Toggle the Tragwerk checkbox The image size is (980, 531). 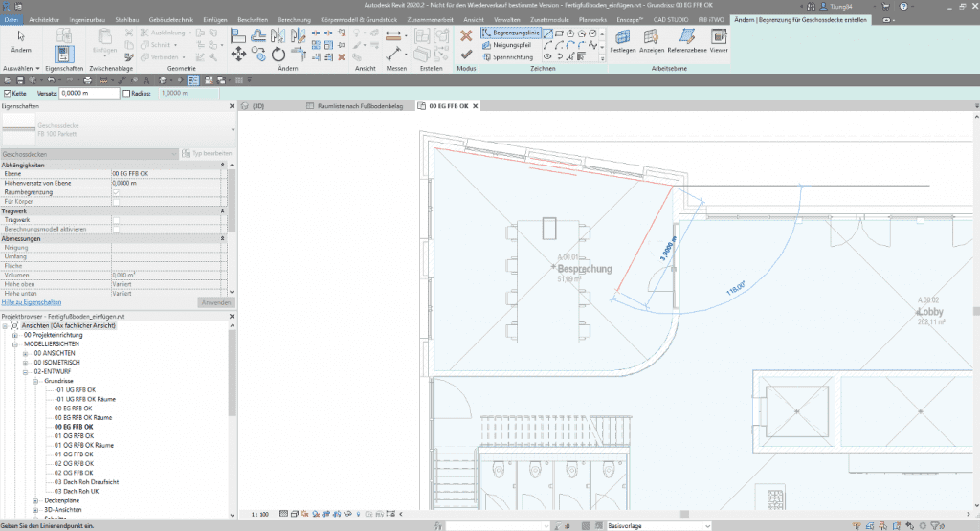116,220
